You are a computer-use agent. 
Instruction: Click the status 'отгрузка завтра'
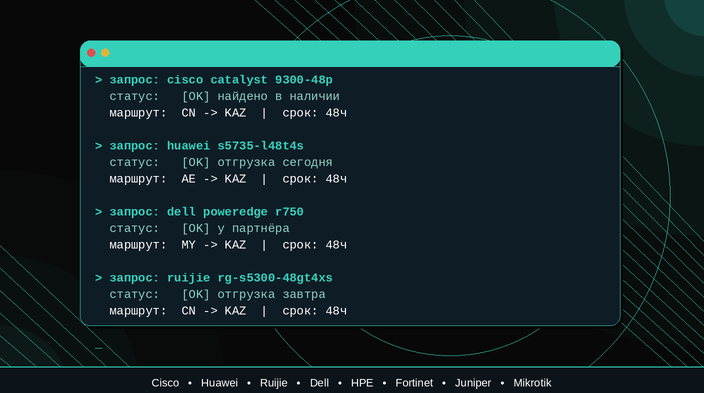click(x=271, y=295)
